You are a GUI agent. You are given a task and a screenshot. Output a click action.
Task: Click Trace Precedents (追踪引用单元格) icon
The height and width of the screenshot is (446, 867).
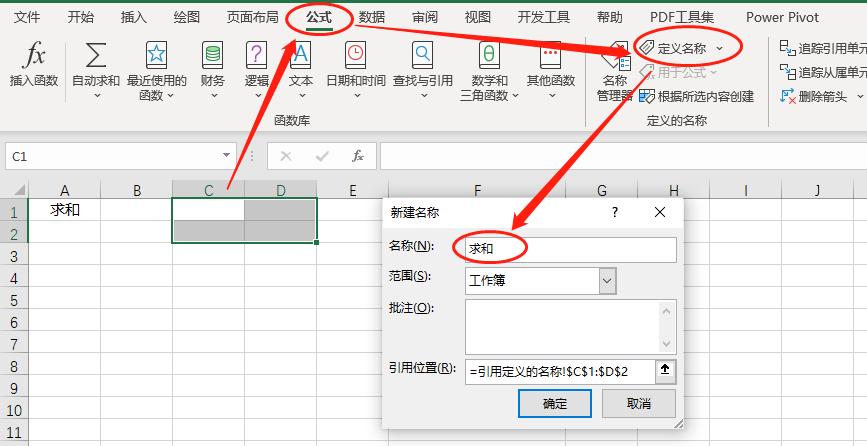tap(787, 48)
